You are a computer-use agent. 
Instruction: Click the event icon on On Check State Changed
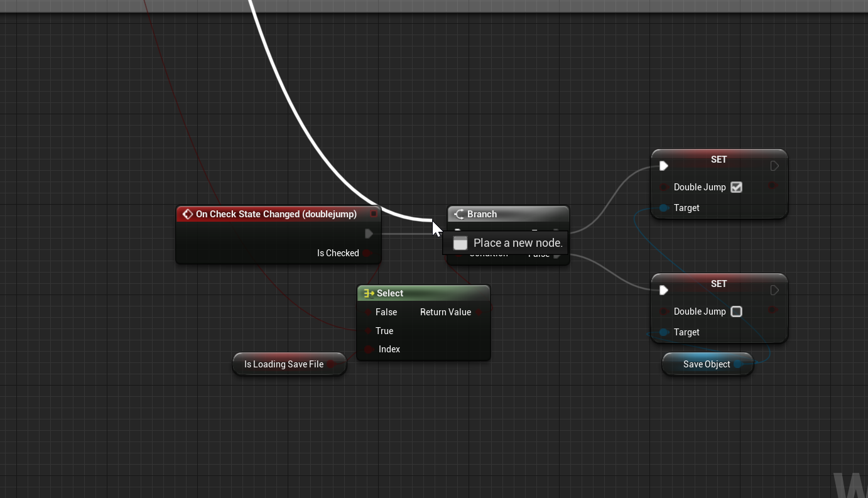[x=187, y=214]
